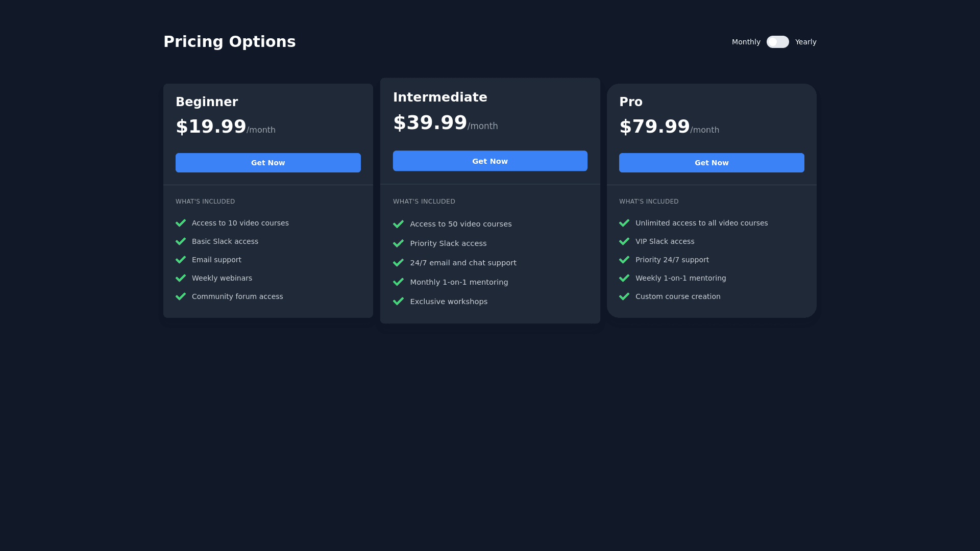Click the Yearly billing label
980x551 pixels.
pos(805,42)
